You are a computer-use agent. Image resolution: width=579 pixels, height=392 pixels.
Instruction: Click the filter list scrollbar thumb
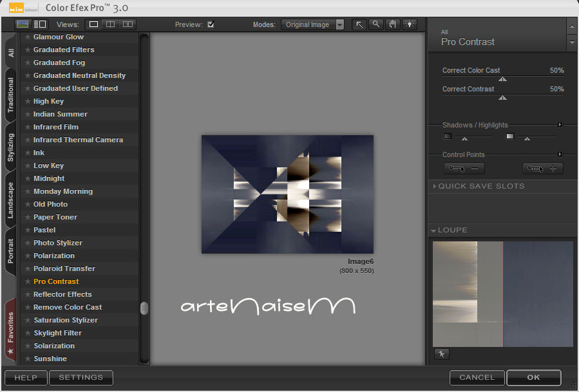click(x=144, y=308)
